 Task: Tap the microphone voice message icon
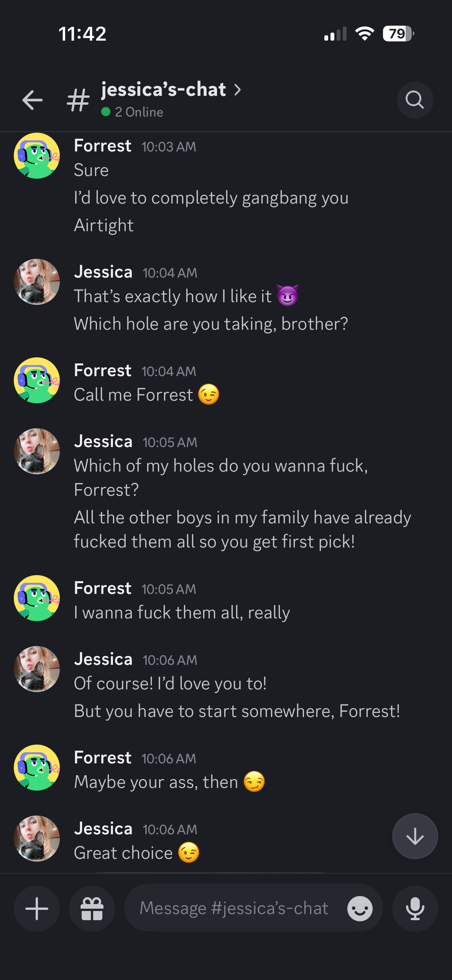coord(415,908)
